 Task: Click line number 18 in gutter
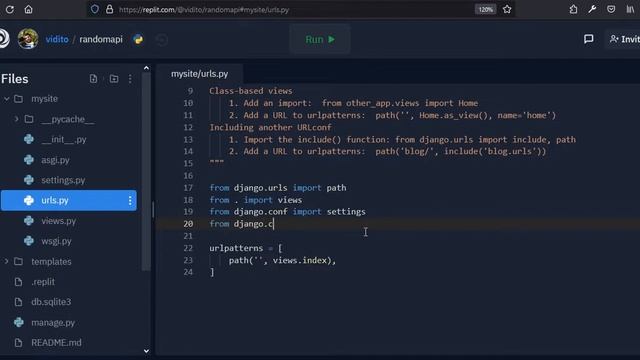click(188, 200)
